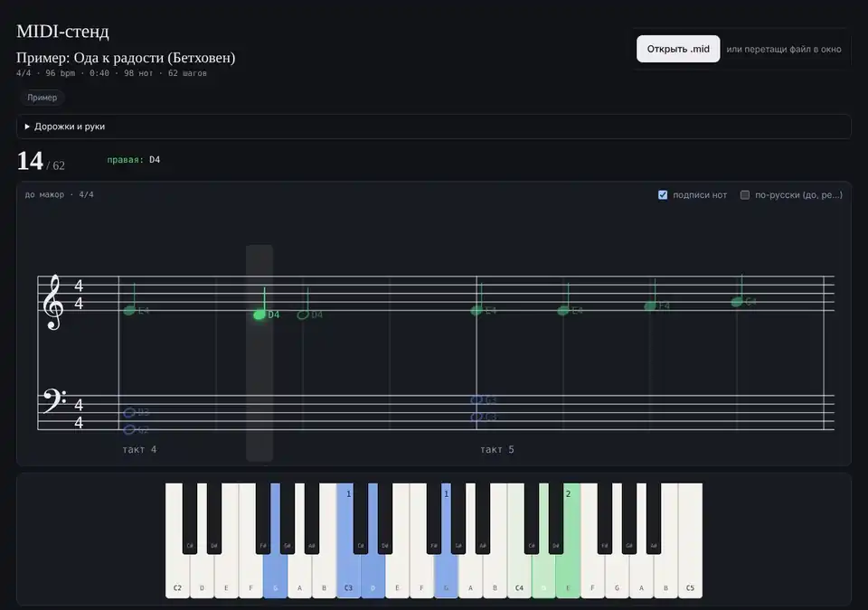Click the E4 note in такт 4
868x610 pixels.
(129, 311)
